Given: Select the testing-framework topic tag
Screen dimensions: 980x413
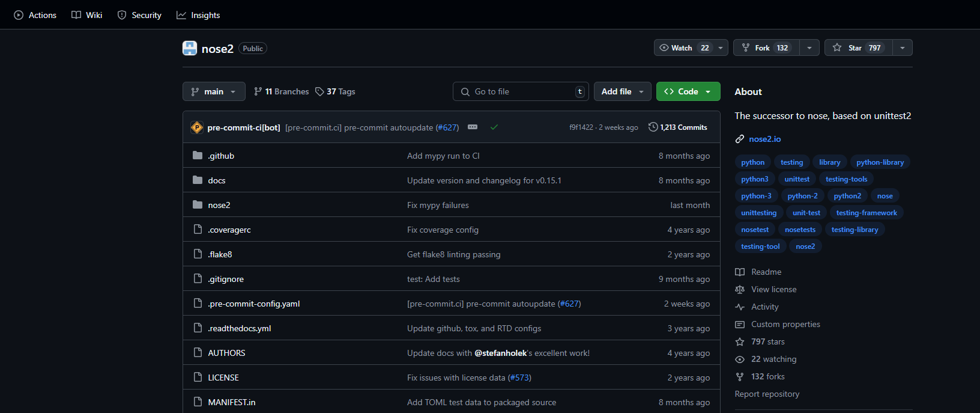Looking at the screenshot, I should 867,213.
